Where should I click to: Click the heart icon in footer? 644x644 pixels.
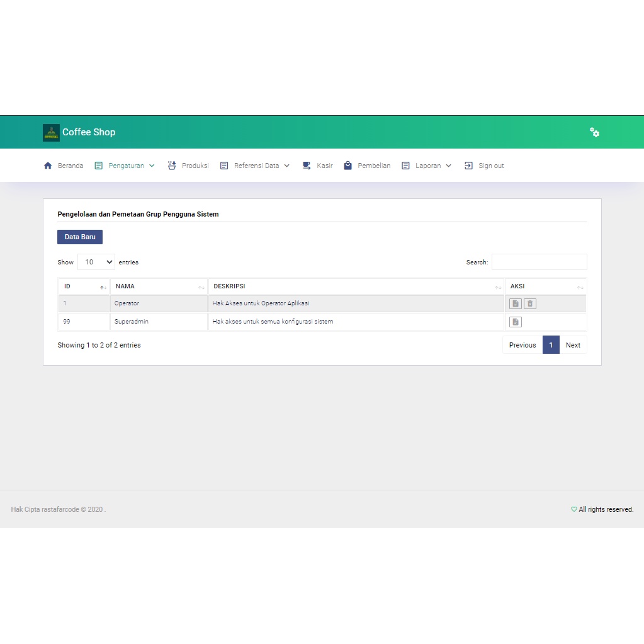tap(573, 509)
